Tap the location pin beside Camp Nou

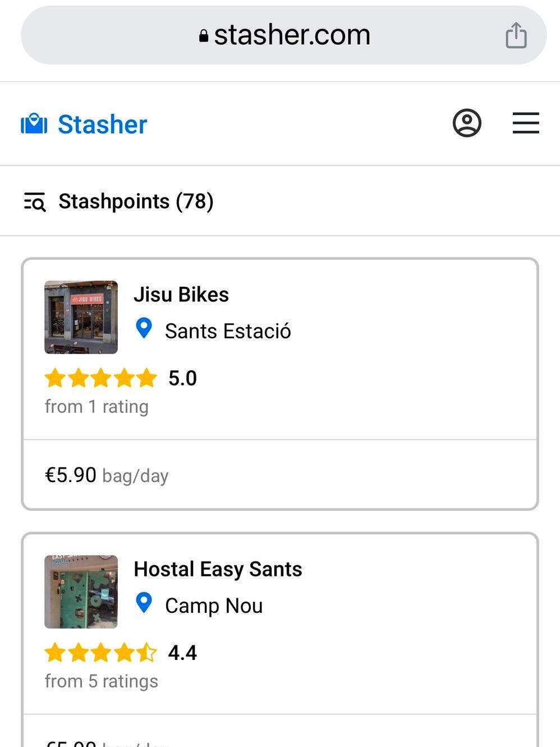144,603
